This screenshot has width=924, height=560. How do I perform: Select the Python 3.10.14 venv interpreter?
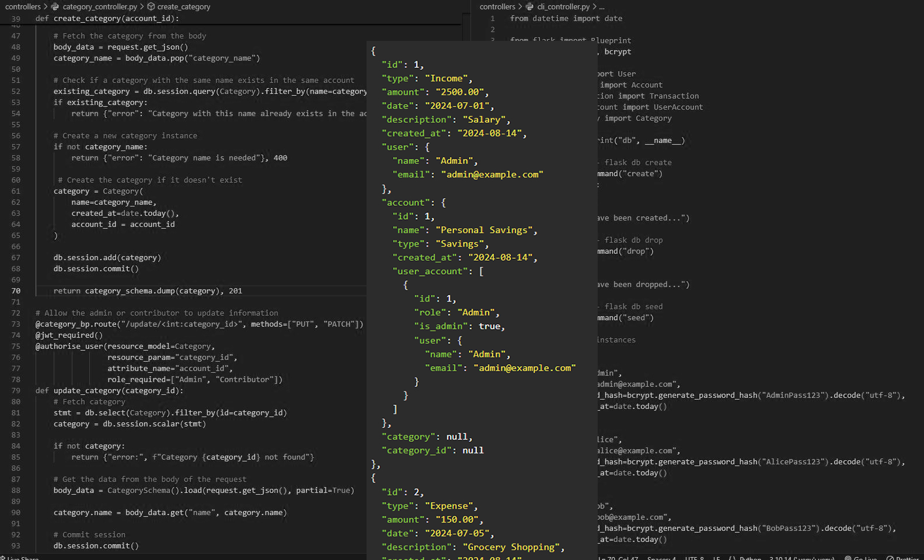[x=801, y=558]
